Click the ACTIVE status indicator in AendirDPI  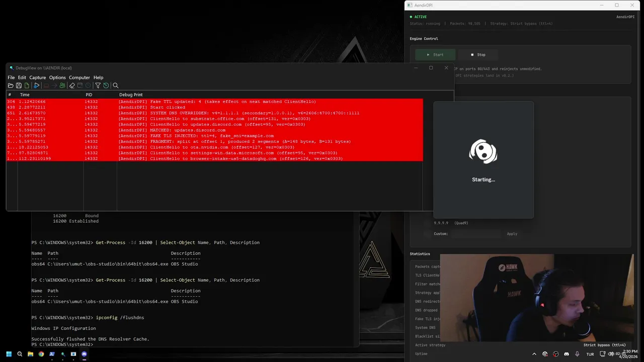(x=419, y=17)
